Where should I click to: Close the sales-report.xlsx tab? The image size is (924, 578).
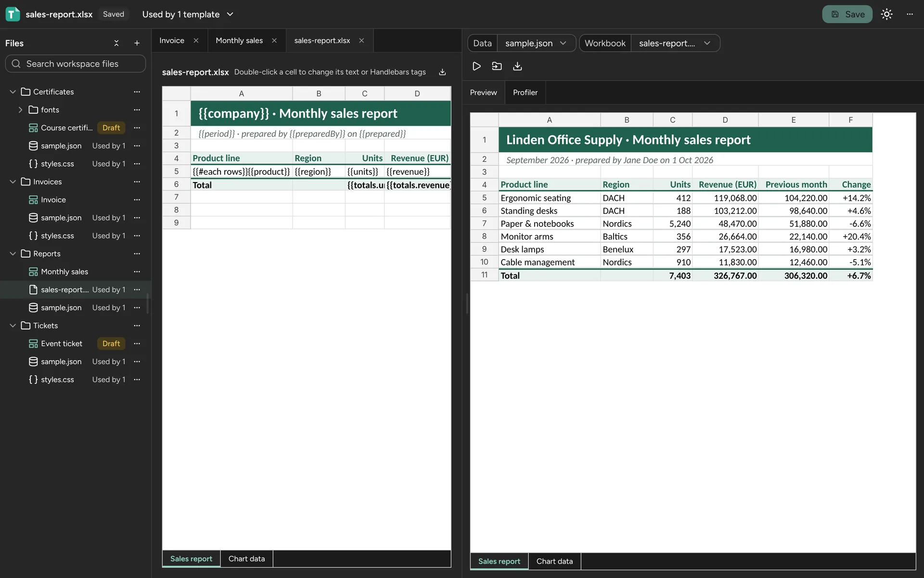click(361, 40)
